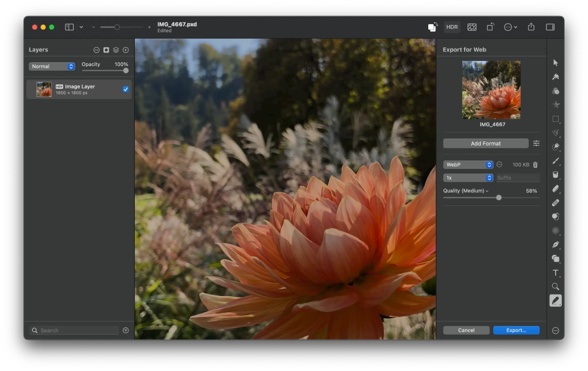Click the Crop tool icon in the toolbar
This screenshot has height=371, width=588.
(x=490, y=27)
